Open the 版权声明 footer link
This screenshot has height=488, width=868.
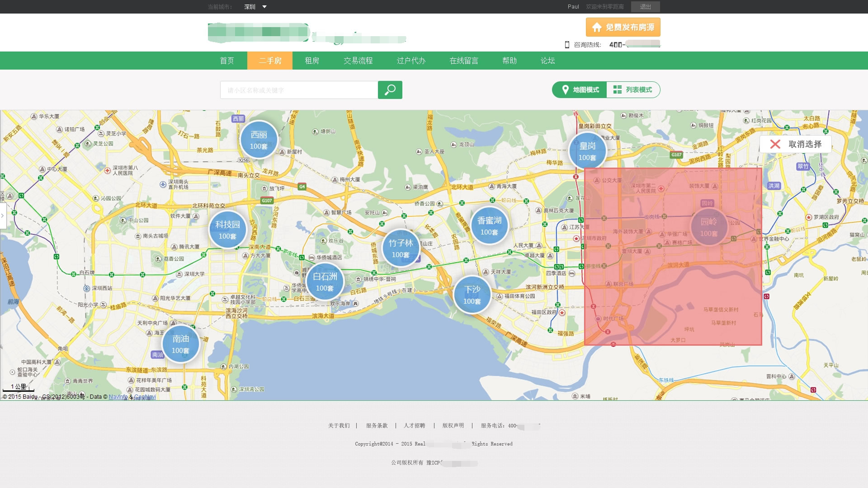(x=453, y=426)
